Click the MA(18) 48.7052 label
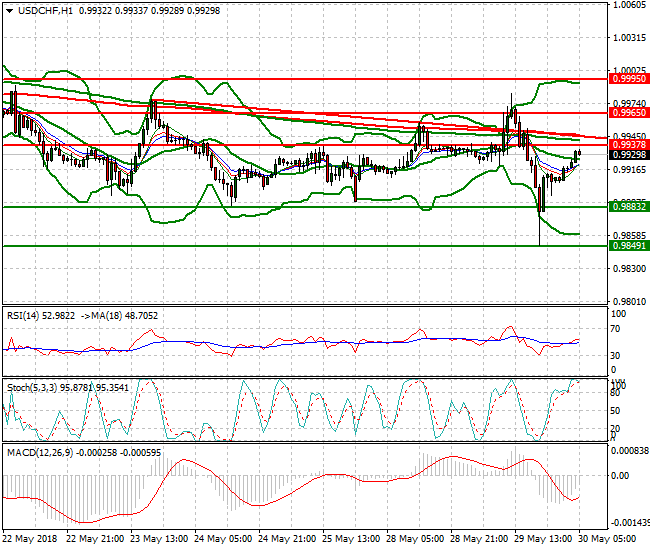This screenshot has height=550, width=650. 124,316
